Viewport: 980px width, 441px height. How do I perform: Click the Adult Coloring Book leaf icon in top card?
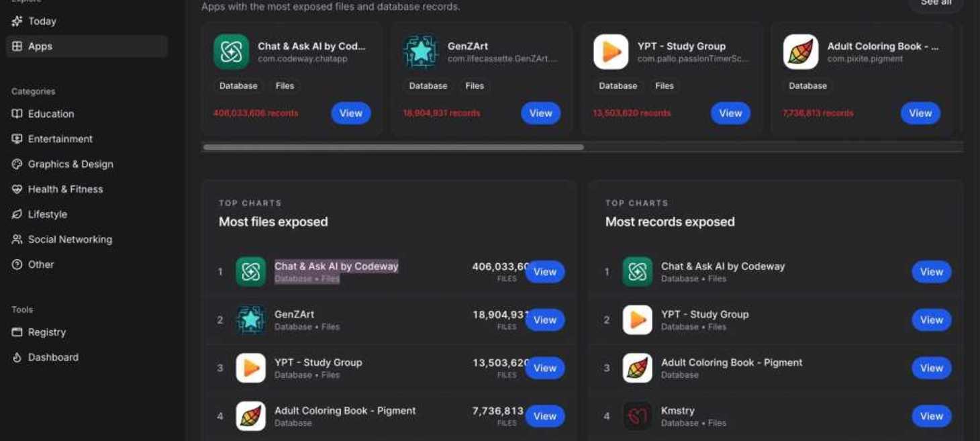point(801,52)
